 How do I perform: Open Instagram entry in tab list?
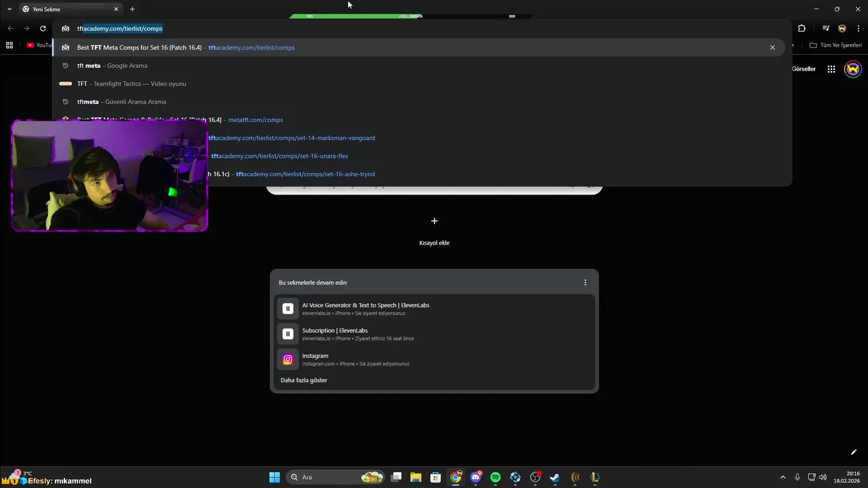pyautogui.click(x=434, y=359)
